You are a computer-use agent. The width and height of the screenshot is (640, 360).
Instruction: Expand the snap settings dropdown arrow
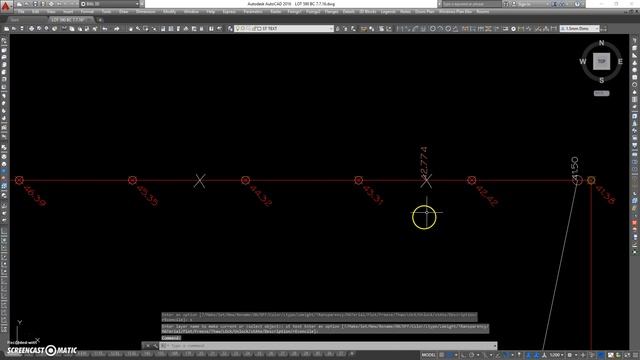pos(456,355)
